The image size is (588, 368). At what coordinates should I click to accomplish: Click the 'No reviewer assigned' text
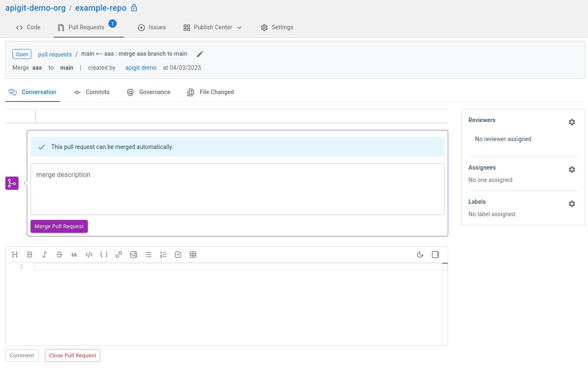(503, 139)
